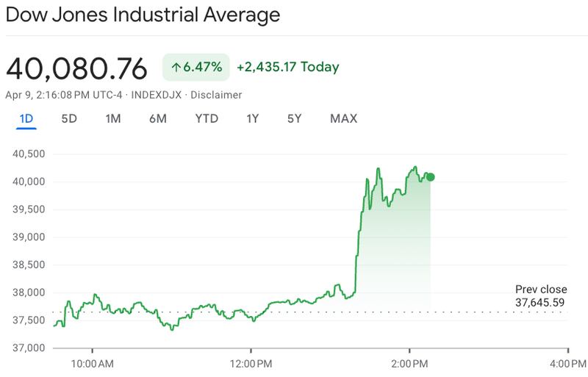Viewport: 588px width, 377px height.
Task: Show the 6M chart range
Action: point(157,118)
